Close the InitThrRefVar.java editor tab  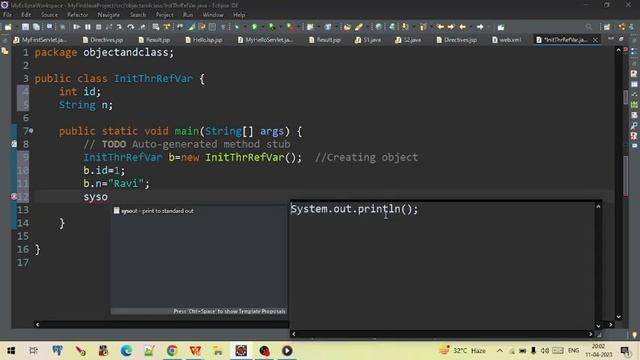point(595,40)
